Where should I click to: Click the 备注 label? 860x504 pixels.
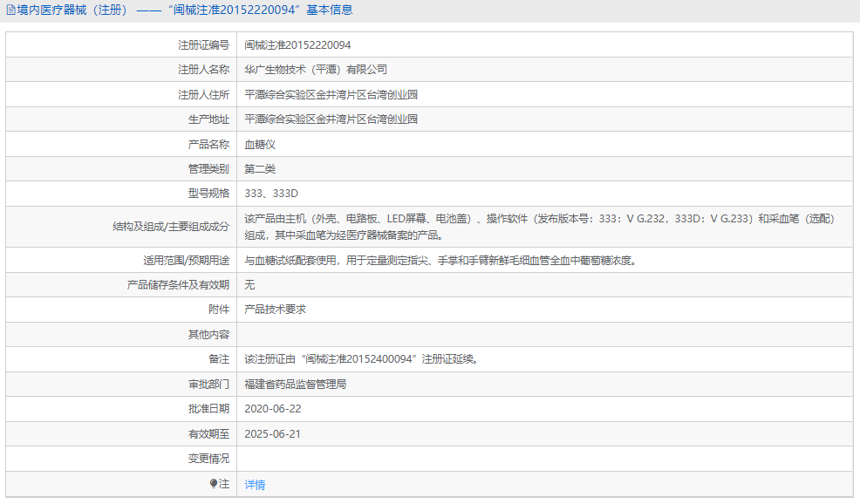(219, 359)
